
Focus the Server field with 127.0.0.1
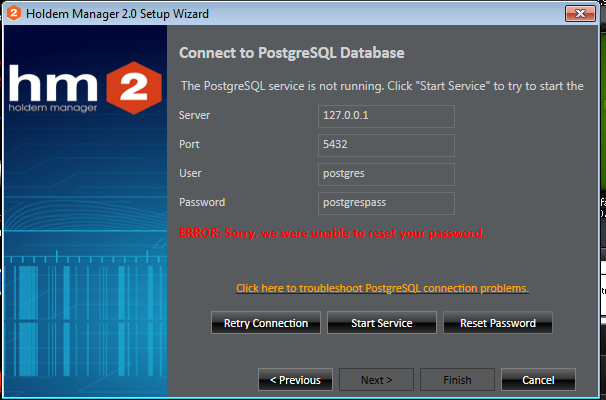click(x=386, y=116)
